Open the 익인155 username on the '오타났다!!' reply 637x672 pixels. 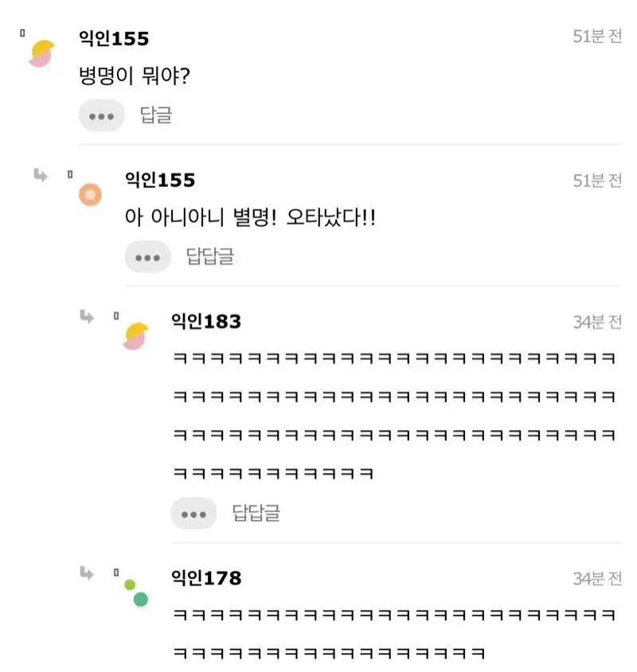point(160,180)
